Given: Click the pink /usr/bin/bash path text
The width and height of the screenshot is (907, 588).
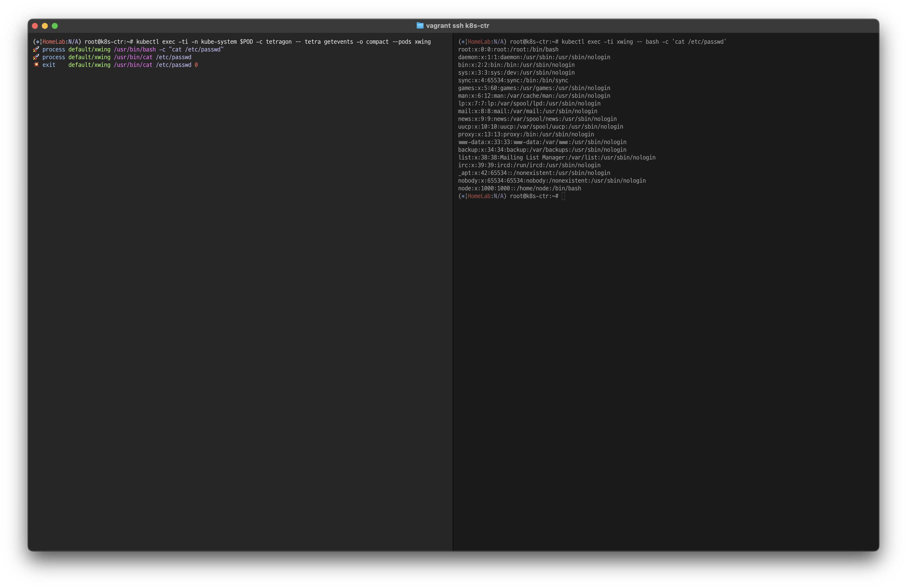Looking at the screenshot, I should click(x=134, y=50).
